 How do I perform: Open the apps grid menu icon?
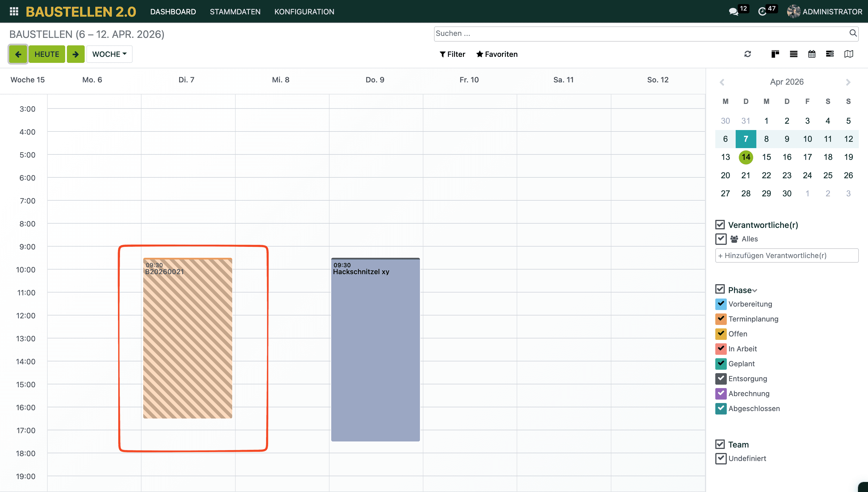point(14,11)
